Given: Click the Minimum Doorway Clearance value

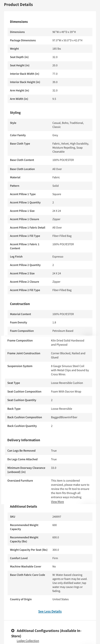Looking at the screenshot, I should [54, 468].
